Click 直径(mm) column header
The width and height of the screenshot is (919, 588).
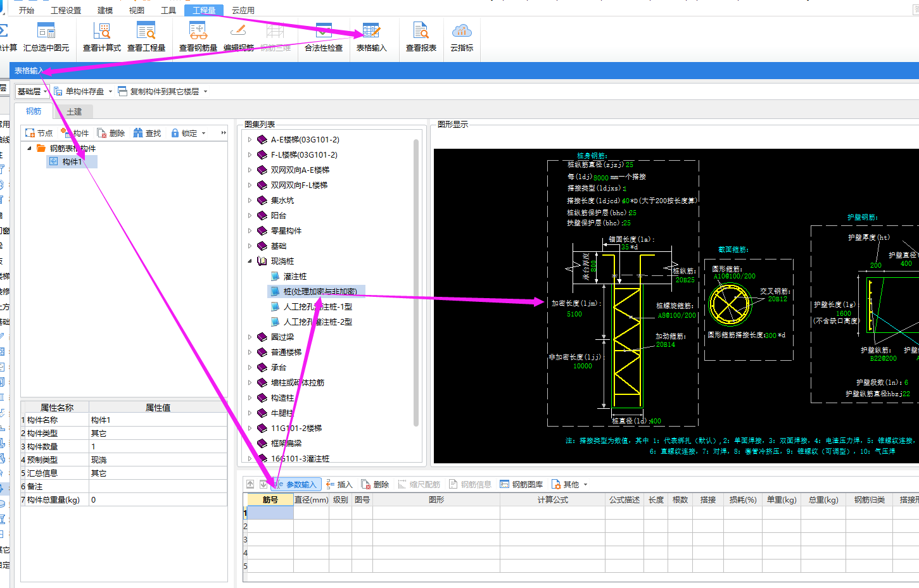(311, 499)
